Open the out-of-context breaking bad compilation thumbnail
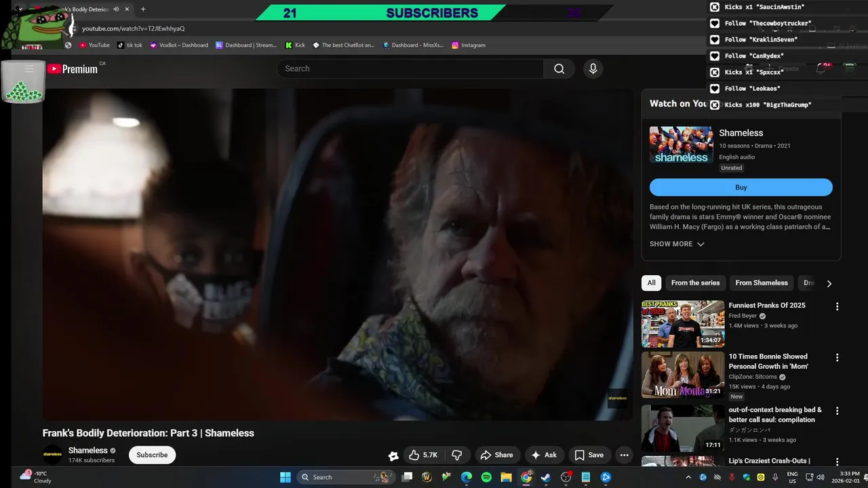868x488 pixels. (x=683, y=428)
